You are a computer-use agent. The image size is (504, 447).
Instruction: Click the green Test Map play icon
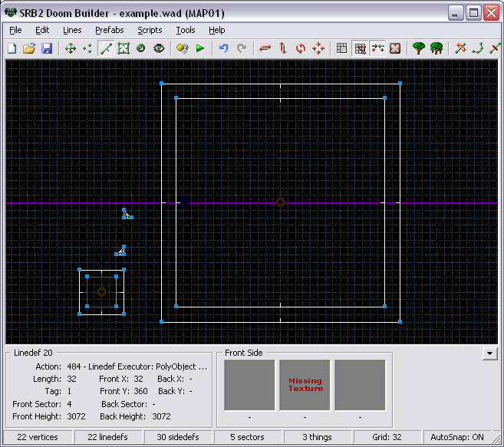200,48
